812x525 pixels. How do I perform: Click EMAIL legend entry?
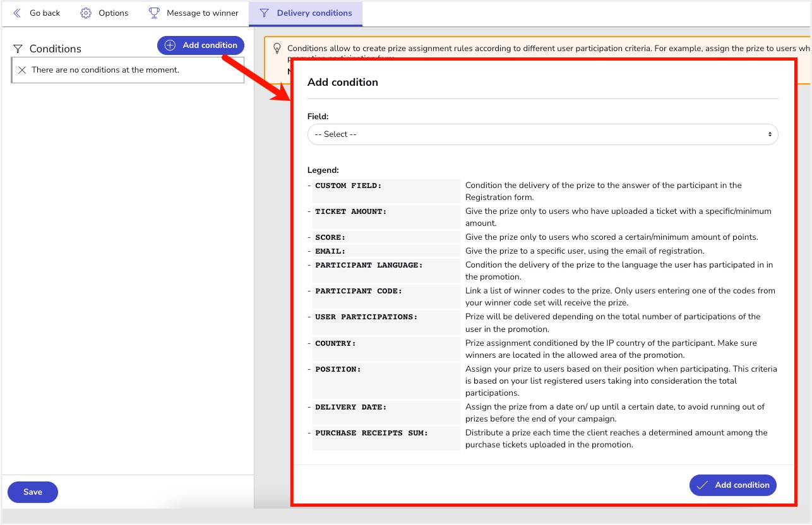330,251
